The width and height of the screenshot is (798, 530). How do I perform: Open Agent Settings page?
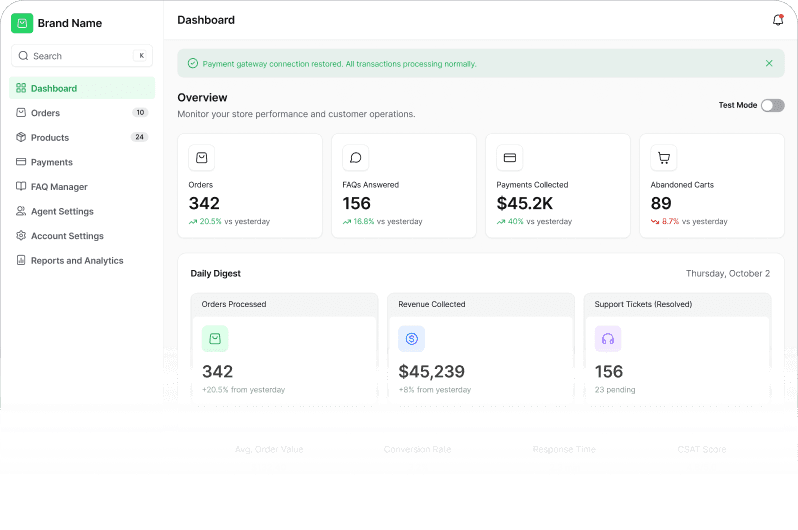62,211
